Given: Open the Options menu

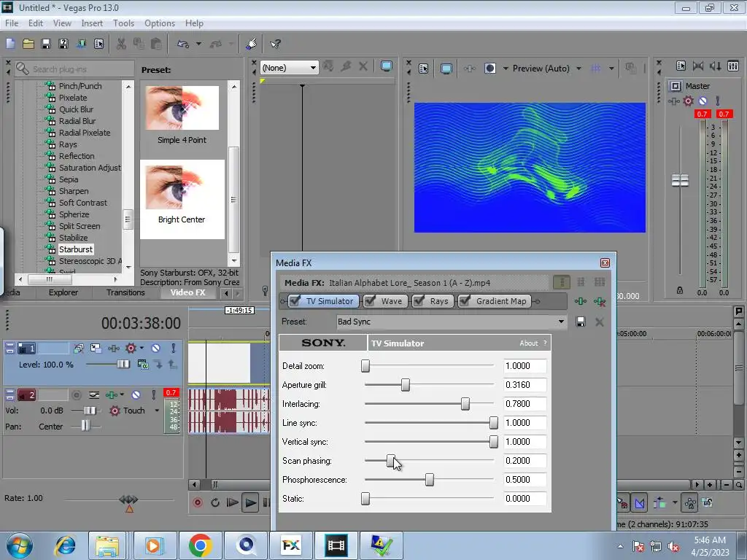Looking at the screenshot, I should [160, 23].
